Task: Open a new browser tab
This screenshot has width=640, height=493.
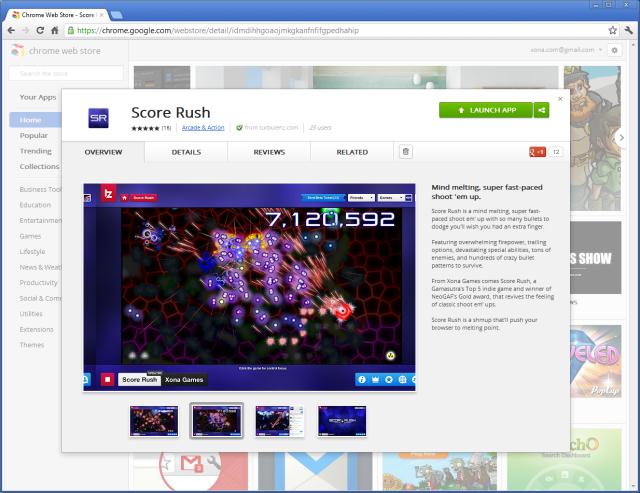Action: (117, 15)
